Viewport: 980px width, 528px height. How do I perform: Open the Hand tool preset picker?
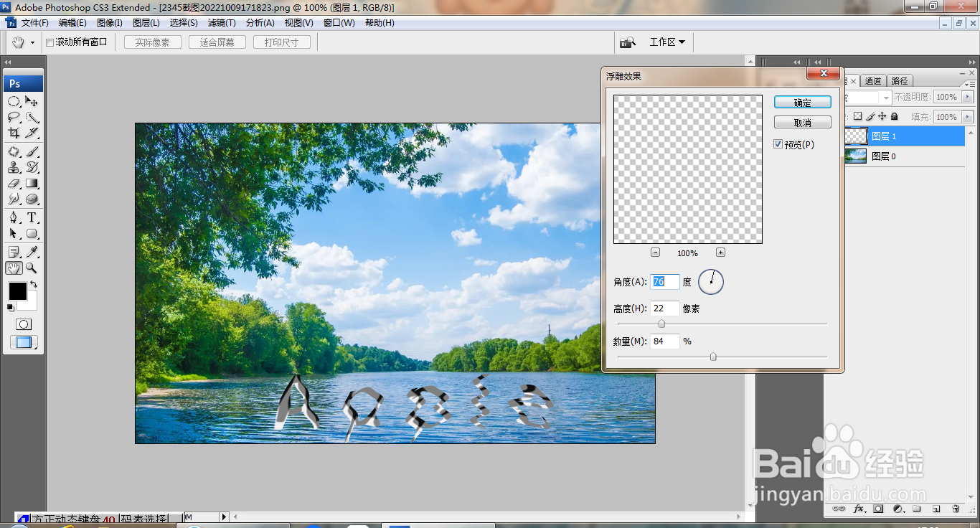tap(33, 43)
